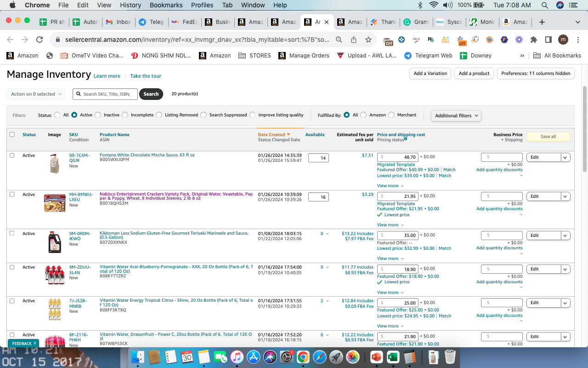Select Improve listing quality filter
The width and height of the screenshot is (588, 368).
click(253, 115)
